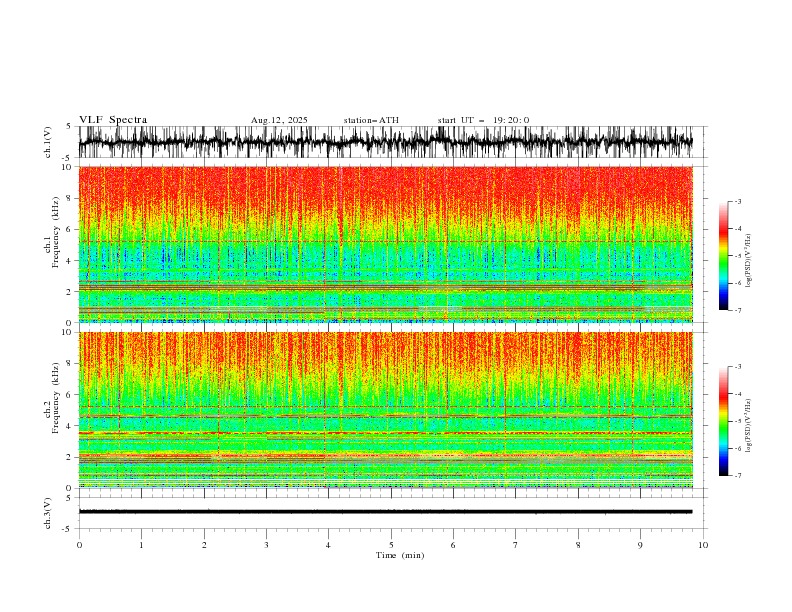Viewport: 792px width, 612px height.
Task: Click time axis tick label "3"
Action: pyautogui.click(x=266, y=545)
